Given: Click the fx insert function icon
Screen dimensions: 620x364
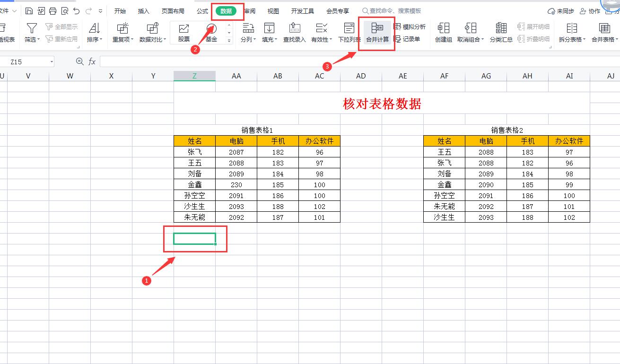Looking at the screenshot, I should tap(92, 61).
